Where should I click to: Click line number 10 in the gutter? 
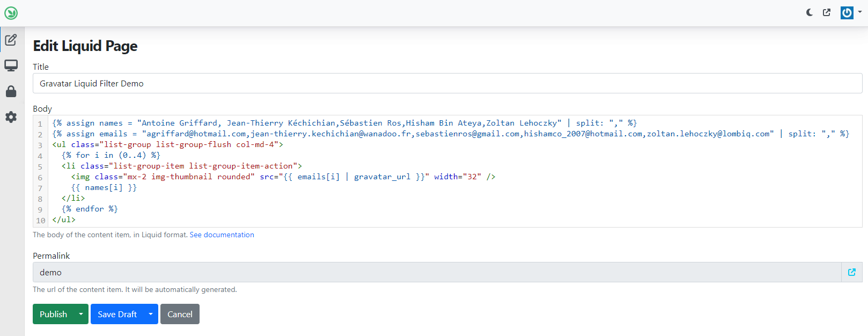click(41, 220)
